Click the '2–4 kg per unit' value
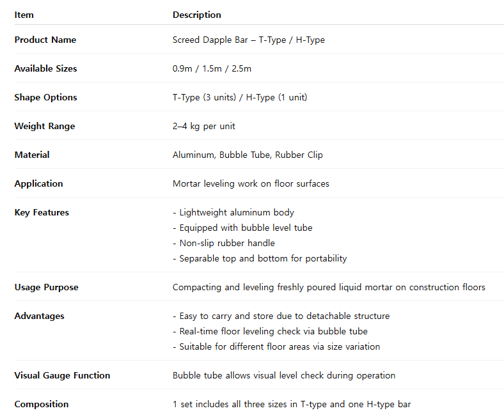Viewport: 504px width, 420px height. coord(204,127)
